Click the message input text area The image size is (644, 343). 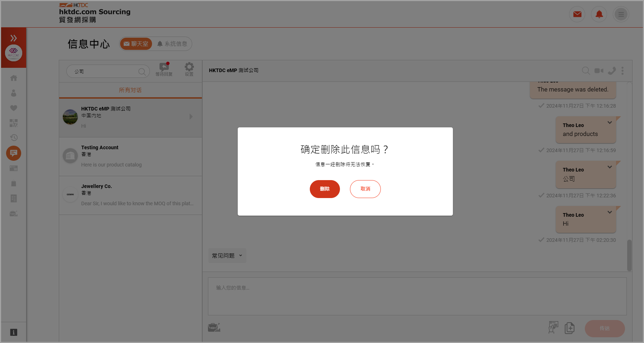417,296
